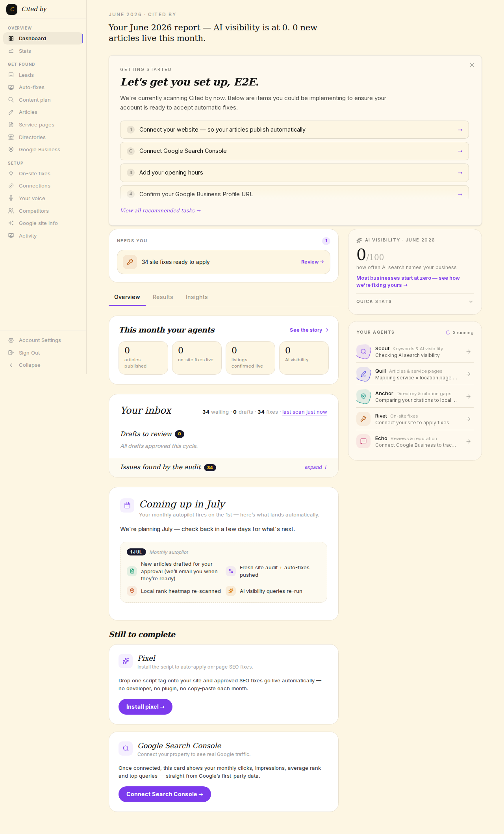Screen dimensions: 504x834
Task: Open Connect your website task arrow
Action: point(460,130)
